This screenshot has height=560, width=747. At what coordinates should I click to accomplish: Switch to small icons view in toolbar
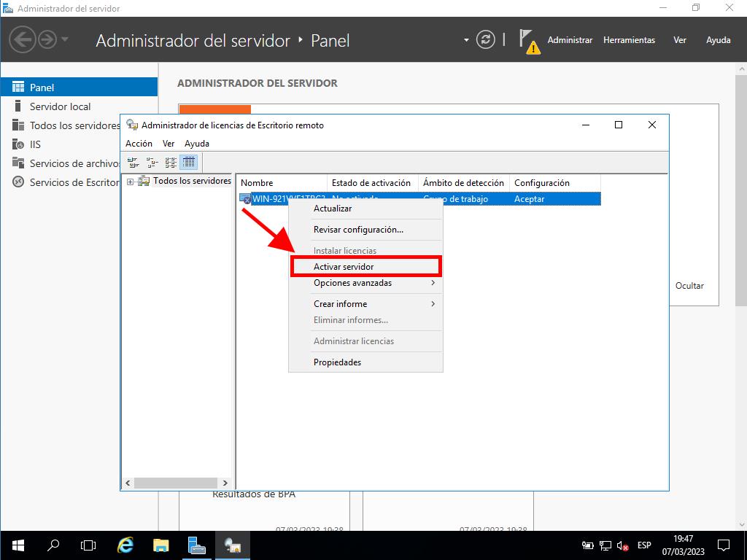tap(152, 162)
